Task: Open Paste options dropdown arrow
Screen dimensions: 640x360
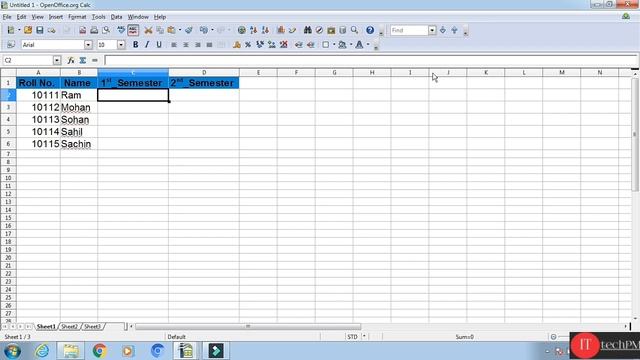Action: [180, 30]
